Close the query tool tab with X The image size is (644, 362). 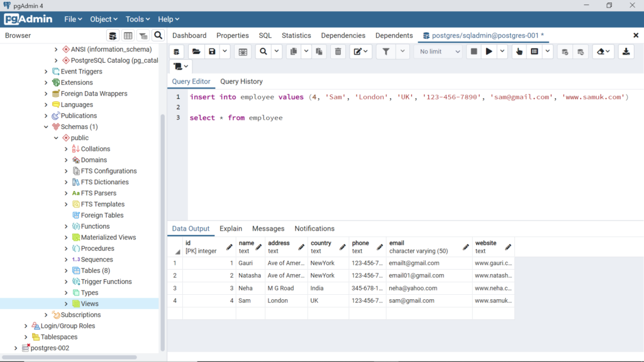(636, 36)
